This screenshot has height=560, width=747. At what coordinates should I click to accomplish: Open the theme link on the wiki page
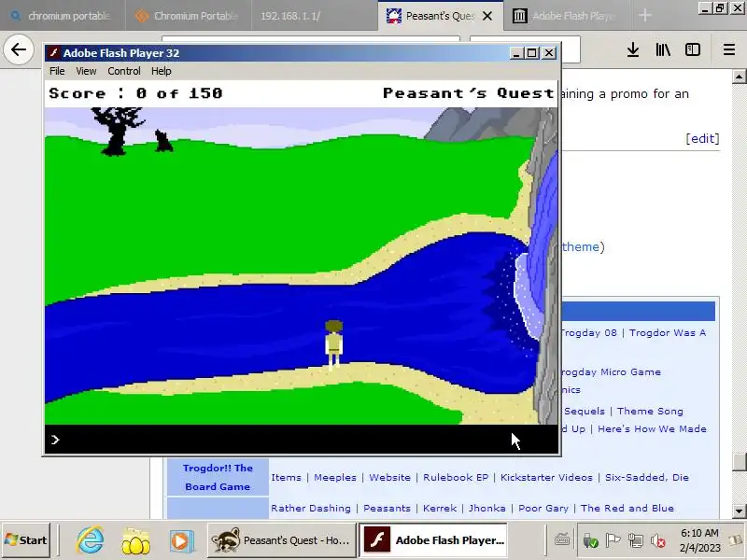580,246
